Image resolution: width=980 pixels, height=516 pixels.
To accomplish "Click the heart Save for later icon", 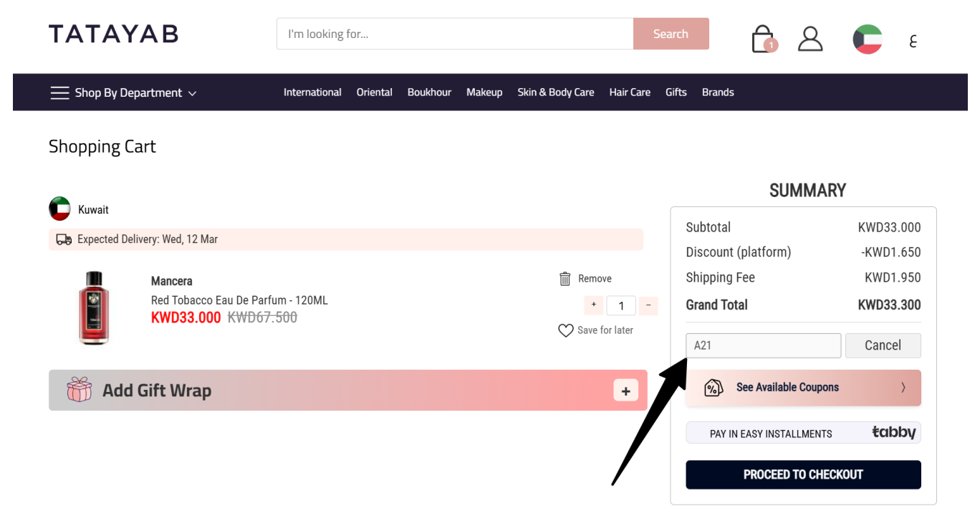I will click(566, 330).
